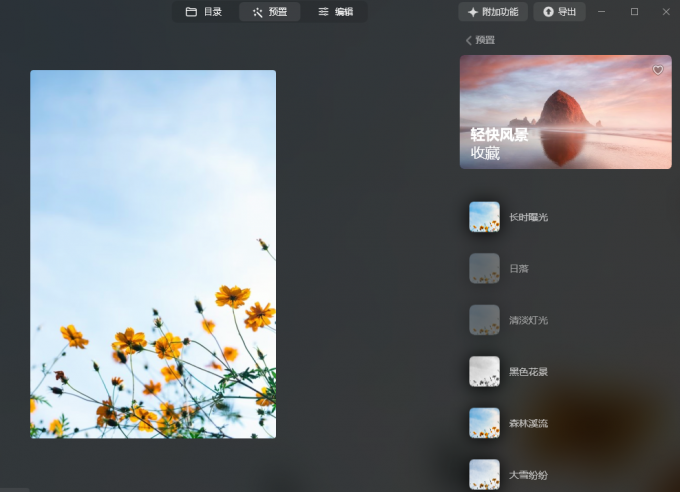The height and width of the screenshot is (492, 680).
Task: Apply the 日落 preset thumbnail
Action: (x=484, y=269)
